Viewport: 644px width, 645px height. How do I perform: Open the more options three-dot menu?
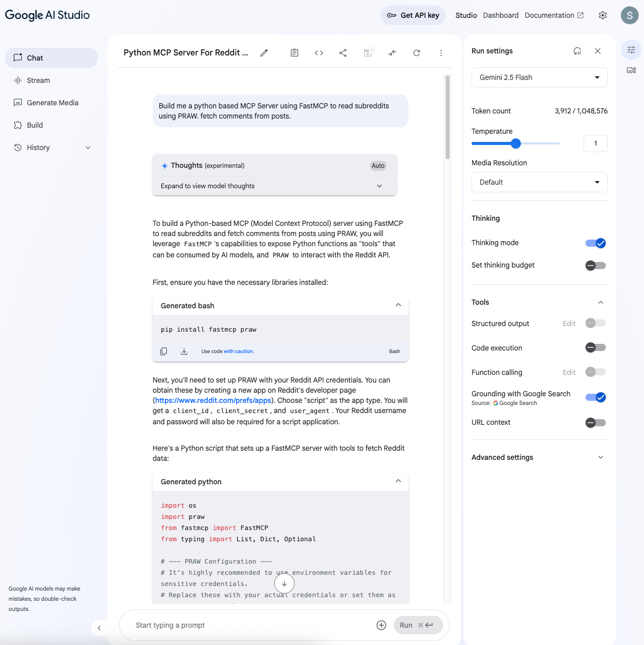(x=441, y=53)
